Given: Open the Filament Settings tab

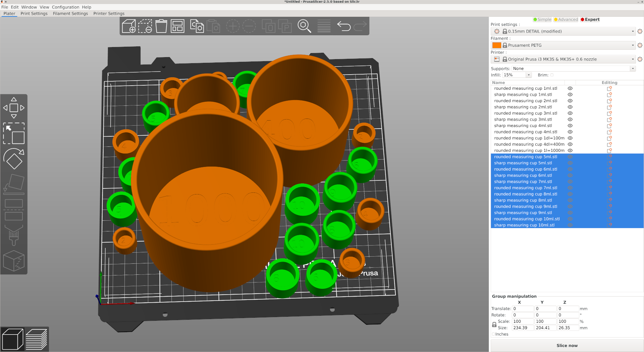Looking at the screenshot, I should point(70,13).
